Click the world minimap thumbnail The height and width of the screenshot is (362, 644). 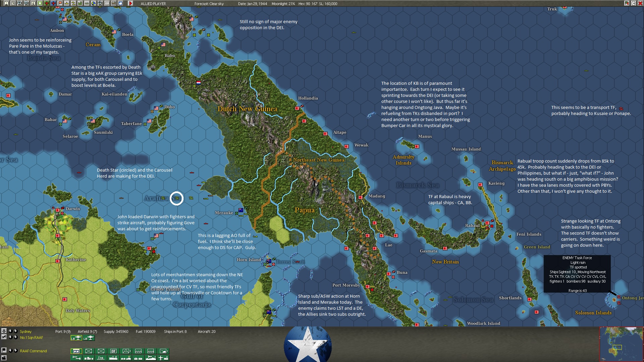pos(621,344)
